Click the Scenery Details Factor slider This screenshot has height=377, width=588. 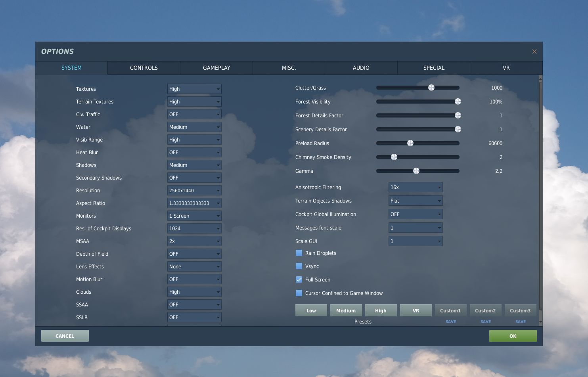418,129
